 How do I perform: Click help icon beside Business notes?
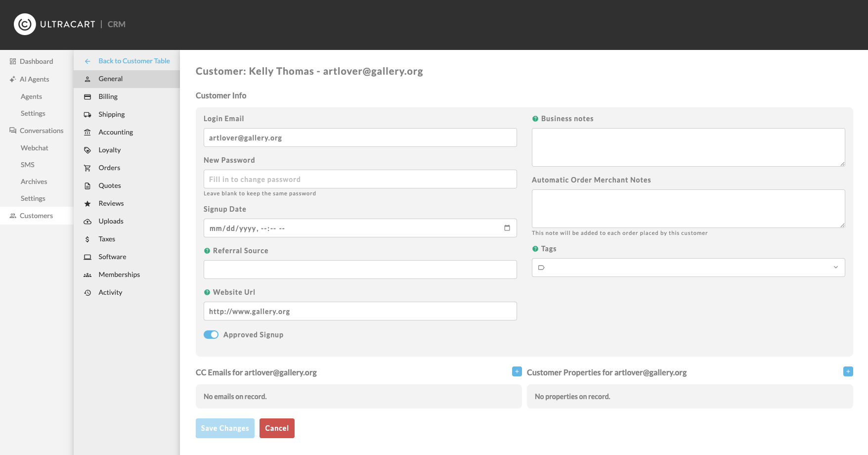(535, 119)
